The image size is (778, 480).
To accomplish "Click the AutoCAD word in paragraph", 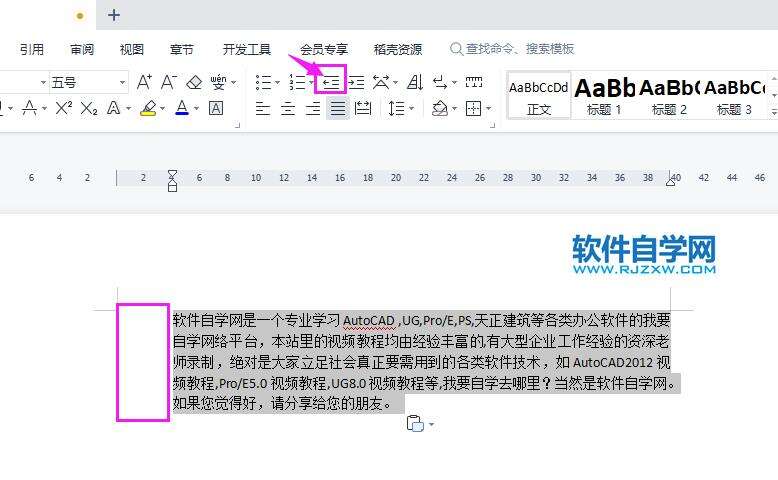I will tap(369, 321).
